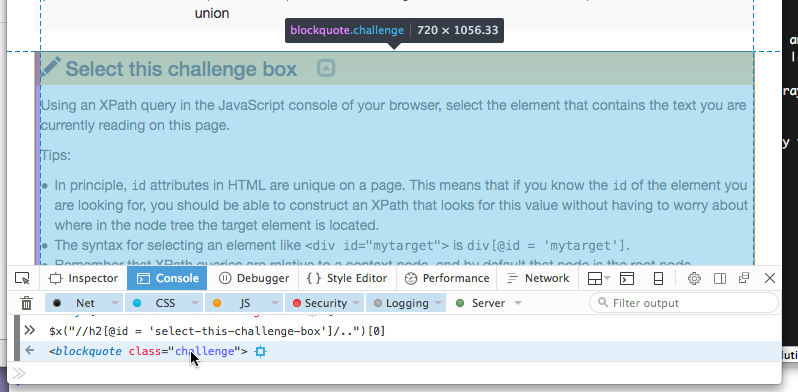The width and height of the screenshot is (798, 392).
Task: Activate the element picker tool
Action: [22, 278]
